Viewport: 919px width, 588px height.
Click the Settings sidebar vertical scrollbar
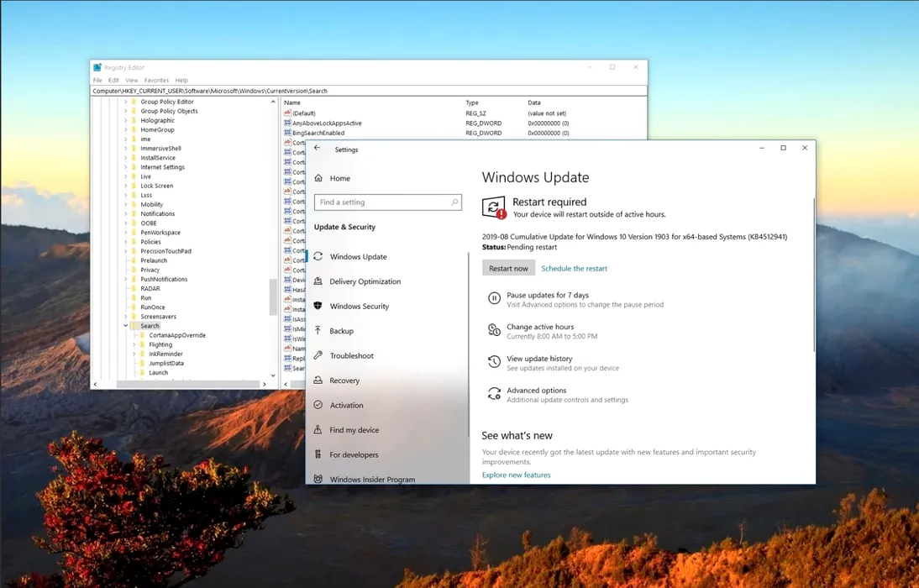click(x=468, y=344)
